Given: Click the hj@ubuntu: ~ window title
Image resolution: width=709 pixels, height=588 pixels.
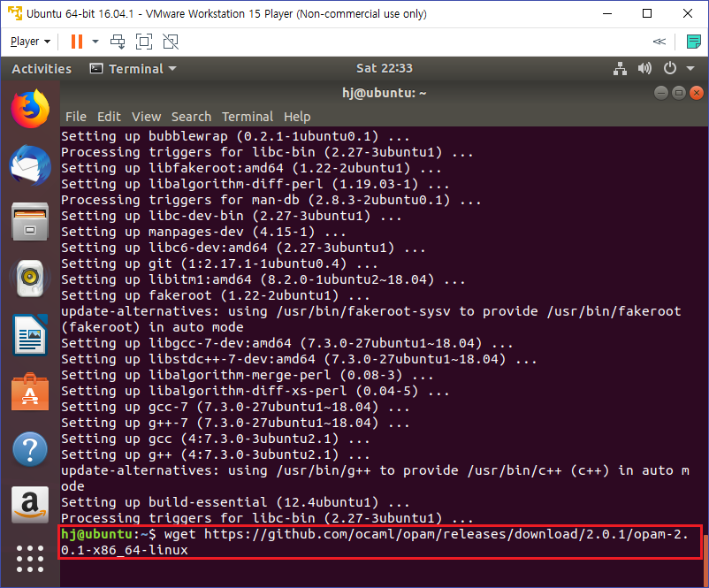Looking at the screenshot, I should click(385, 93).
